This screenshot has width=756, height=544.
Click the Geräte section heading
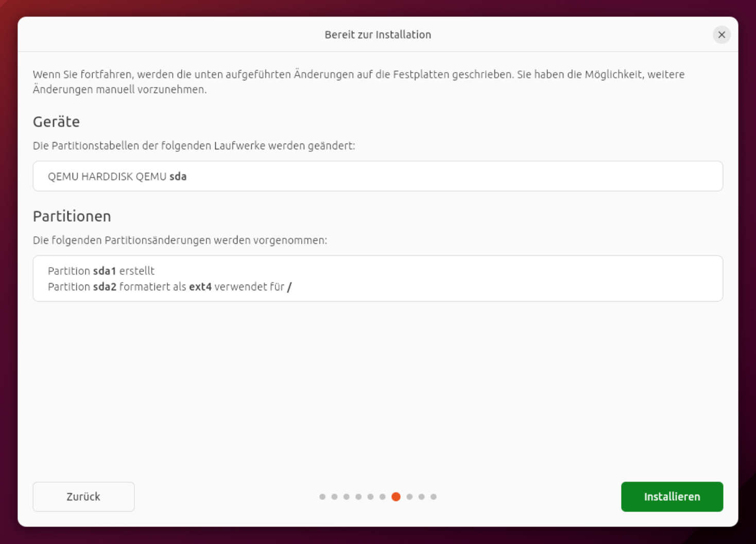click(x=56, y=122)
